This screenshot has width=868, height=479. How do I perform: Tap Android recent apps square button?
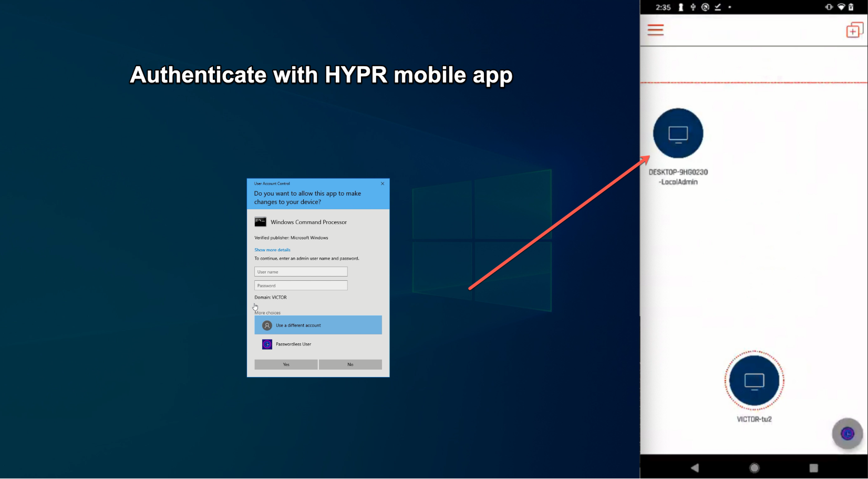[813, 467]
